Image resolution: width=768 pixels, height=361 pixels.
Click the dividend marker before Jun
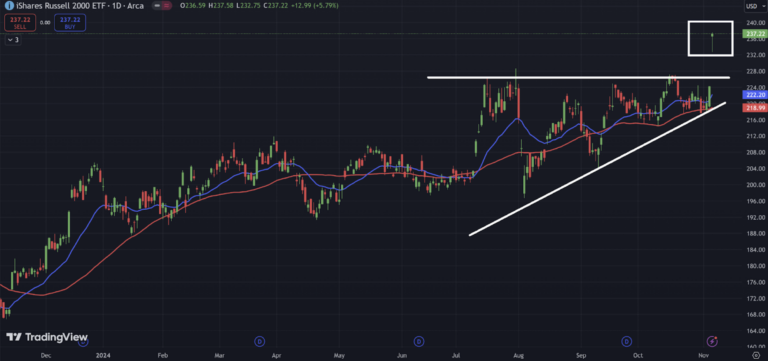click(x=418, y=340)
